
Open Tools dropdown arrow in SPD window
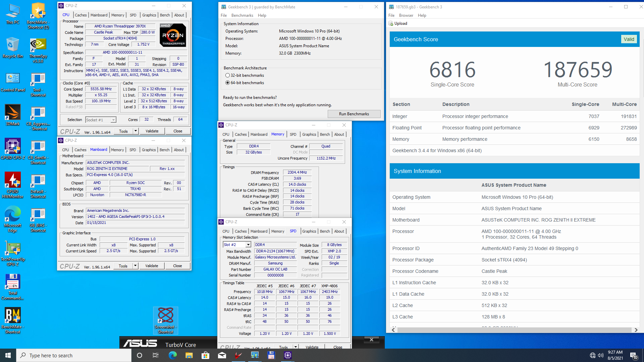pyautogui.click(x=296, y=347)
